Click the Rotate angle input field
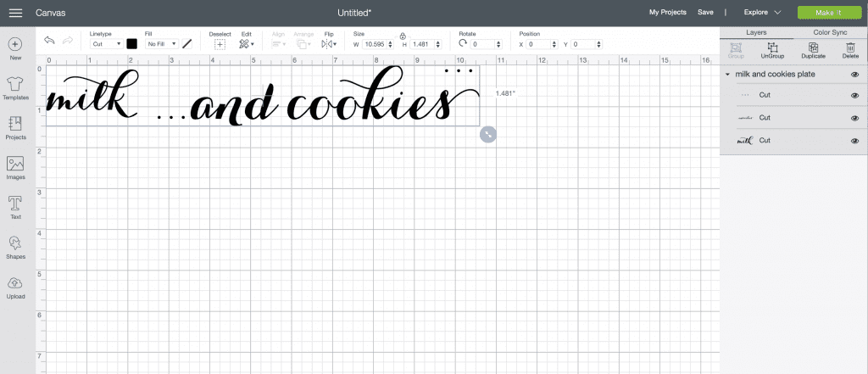Image resolution: width=868 pixels, height=374 pixels. click(482, 44)
